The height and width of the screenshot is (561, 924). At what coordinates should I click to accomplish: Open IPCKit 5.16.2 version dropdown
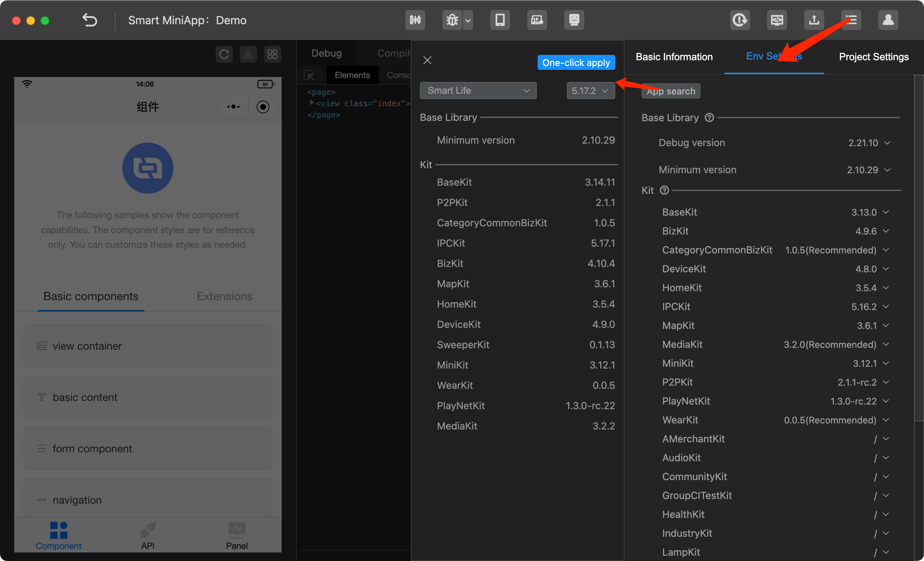870,307
